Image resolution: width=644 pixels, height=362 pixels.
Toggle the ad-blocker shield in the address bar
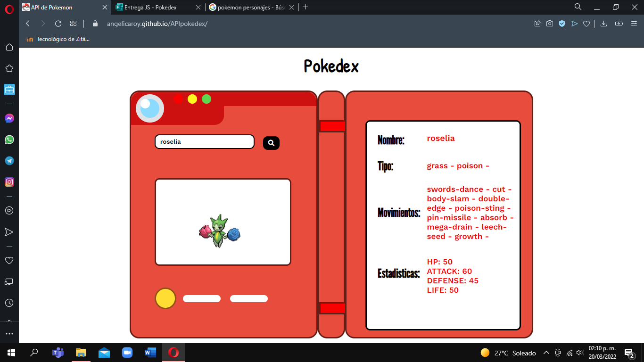(562, 23)
